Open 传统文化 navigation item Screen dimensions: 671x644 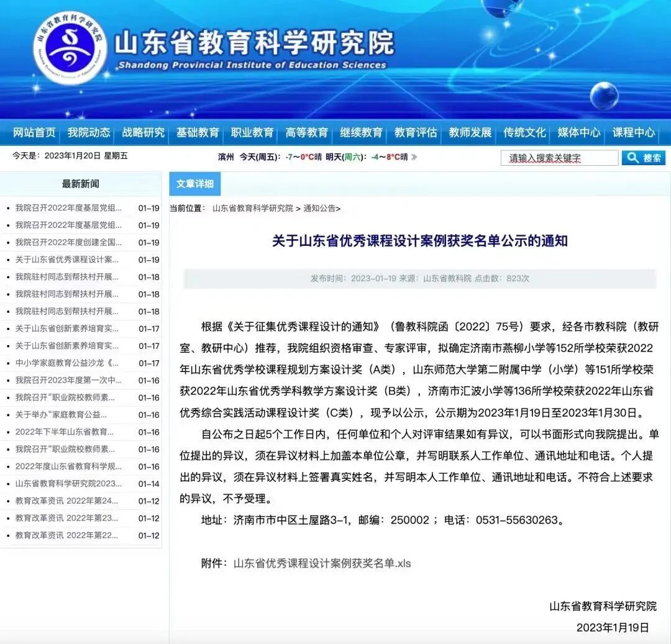click(x=524, y=132)
